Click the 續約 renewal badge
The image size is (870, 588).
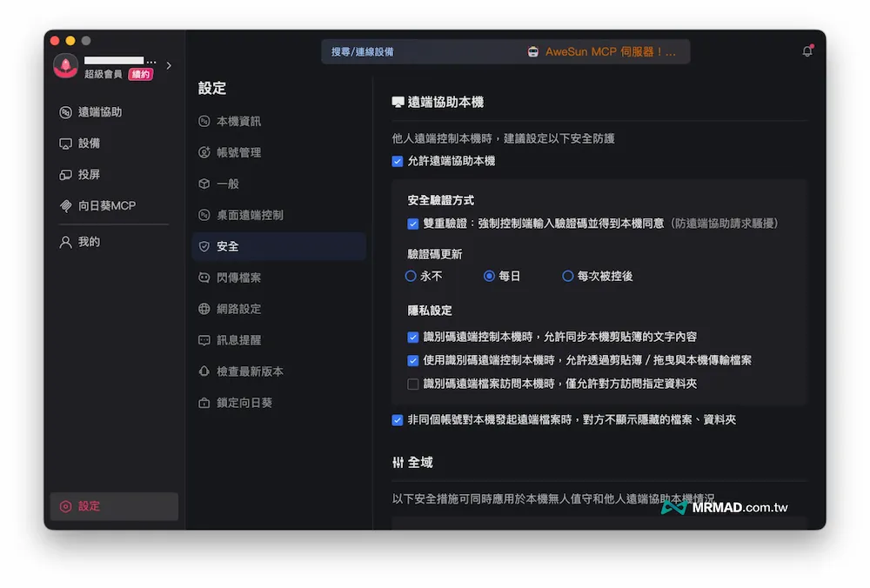point(140,74)
